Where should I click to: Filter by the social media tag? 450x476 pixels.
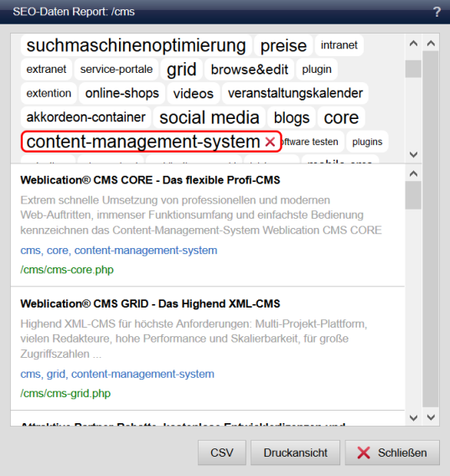209,117
